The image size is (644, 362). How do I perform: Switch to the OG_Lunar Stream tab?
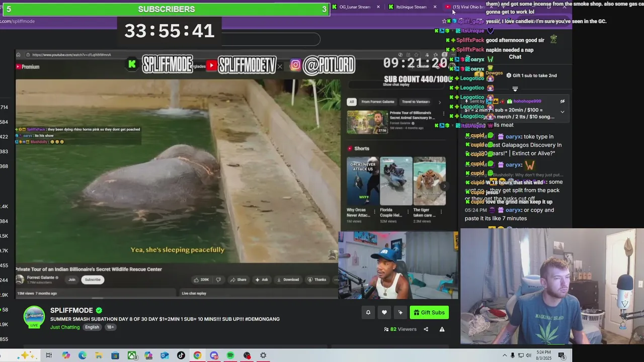[x=355, y=7]
